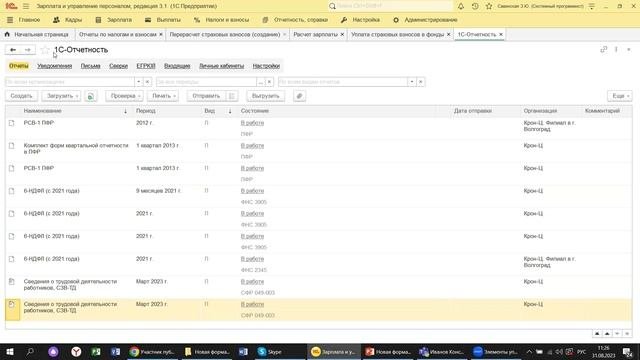Open ЕГРЮЛ section link
640x360 pixels.
coord(146,66)
